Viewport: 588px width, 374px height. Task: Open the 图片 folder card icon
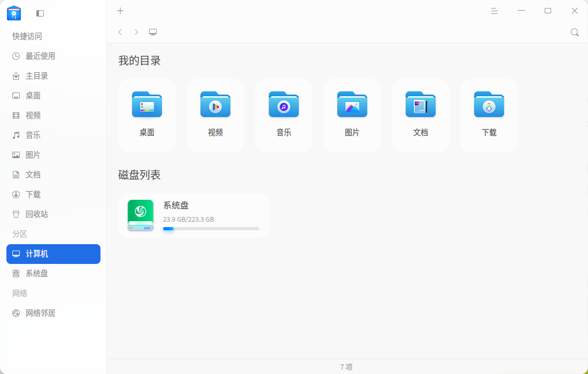pos(352,105)
